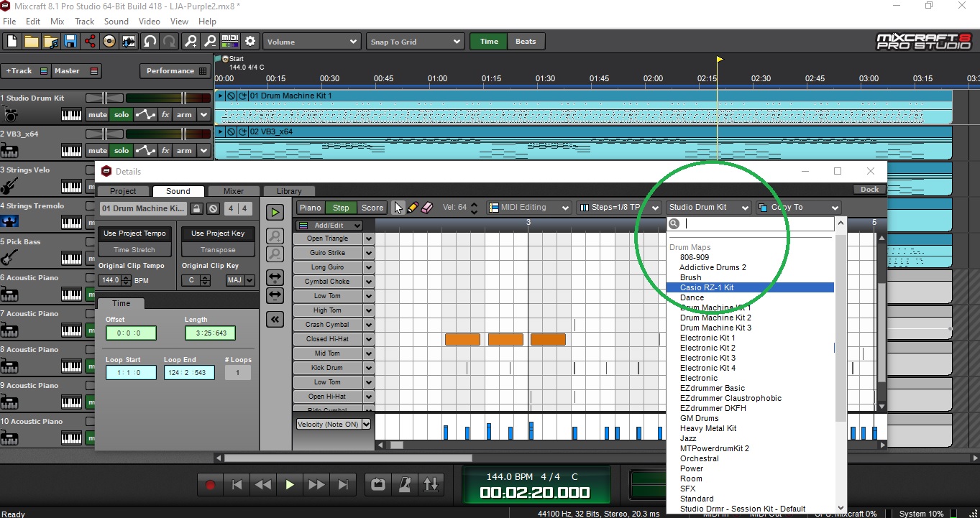Click the piano keyboard icon on Studio Drum Kit track
980x518 pixels.
[x=71, y=114]
